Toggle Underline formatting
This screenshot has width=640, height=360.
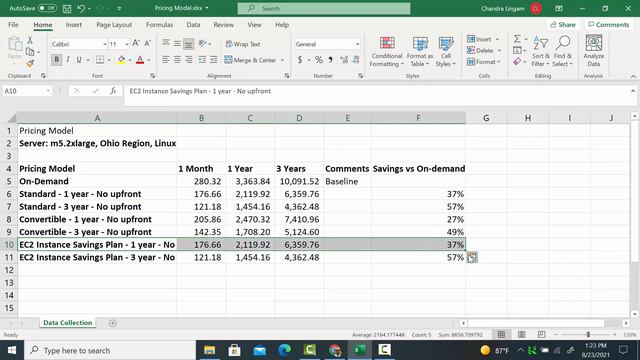click(x=79, y=60)
